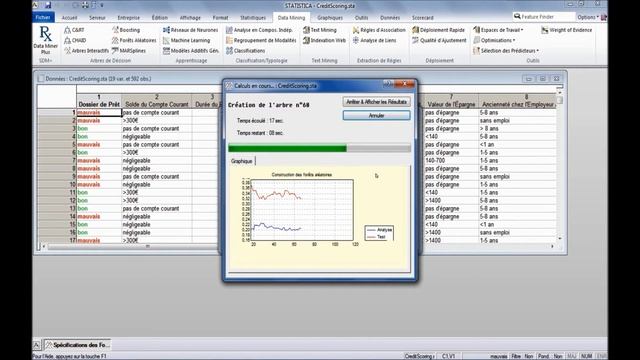Open the Fichier menu
This screenshot has height=360, width=640.
43,17
